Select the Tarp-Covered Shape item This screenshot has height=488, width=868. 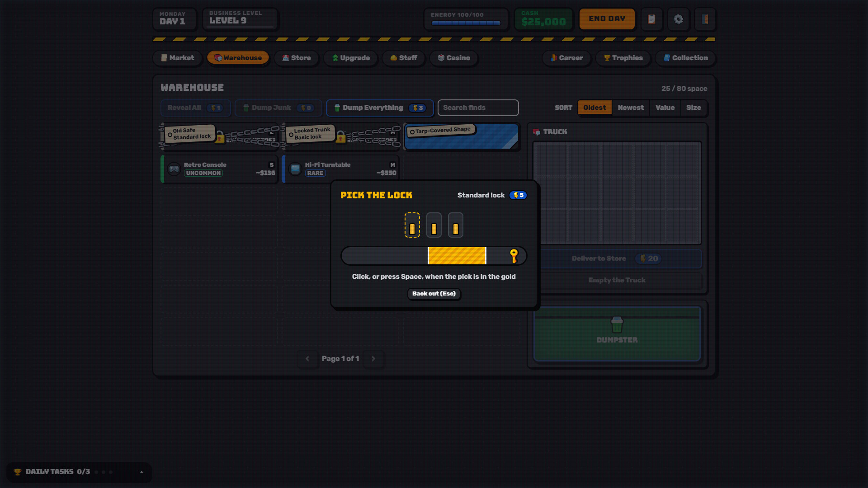coord(461,136)
